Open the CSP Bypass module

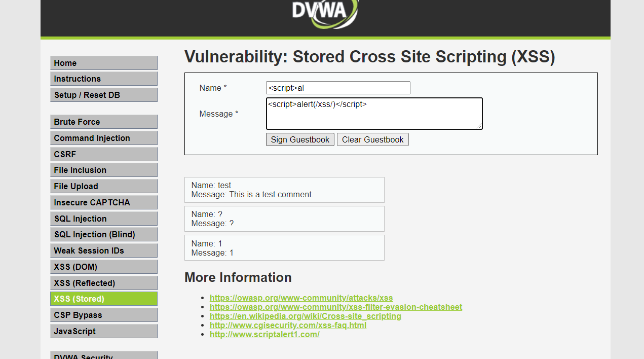104,315
